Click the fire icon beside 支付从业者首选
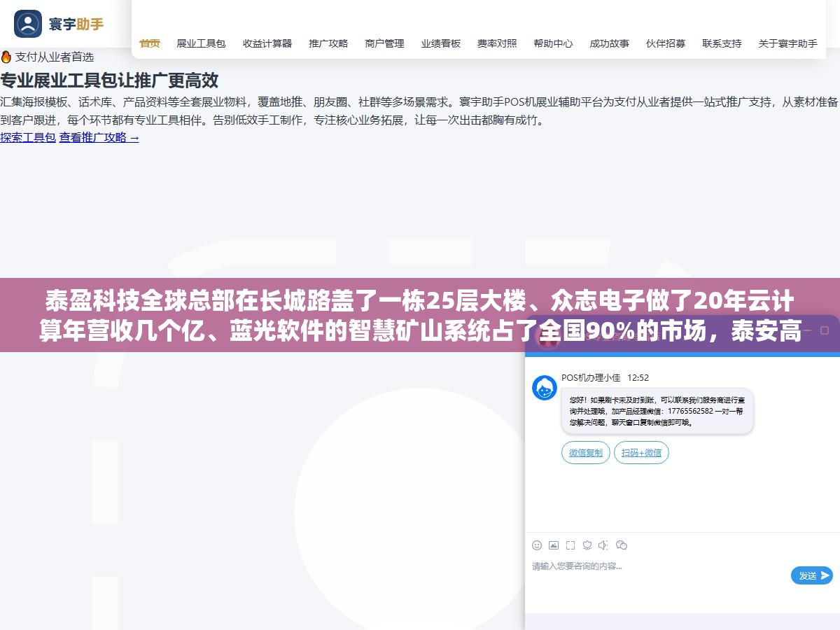Image resolution: width=840 pixels, height=630 pixels. click(x=6, y=57)
